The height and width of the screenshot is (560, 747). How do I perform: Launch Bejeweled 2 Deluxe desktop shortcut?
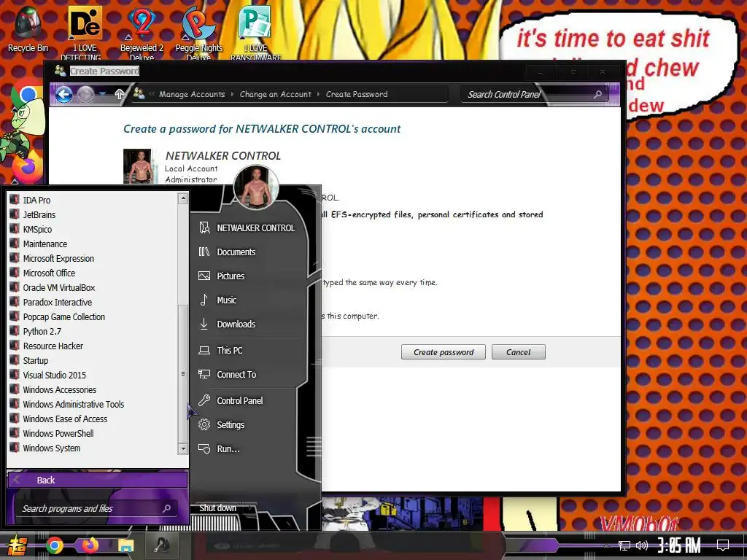[142, 31]
